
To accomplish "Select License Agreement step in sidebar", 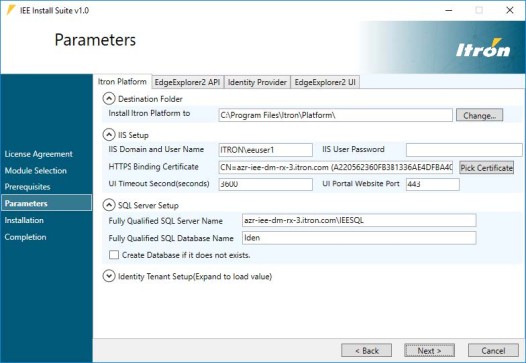I will [39, 154].
